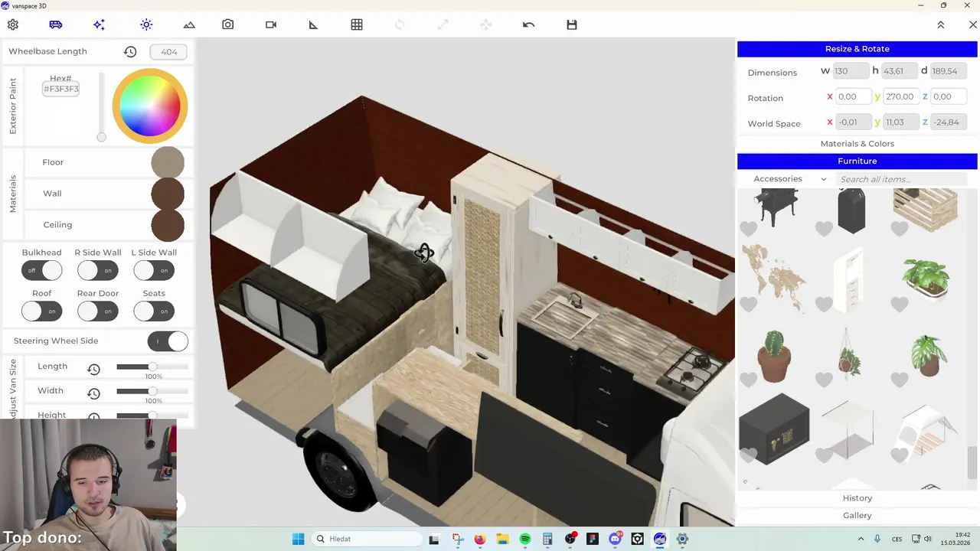Edit the Dimensions width field

pos(851,71)
